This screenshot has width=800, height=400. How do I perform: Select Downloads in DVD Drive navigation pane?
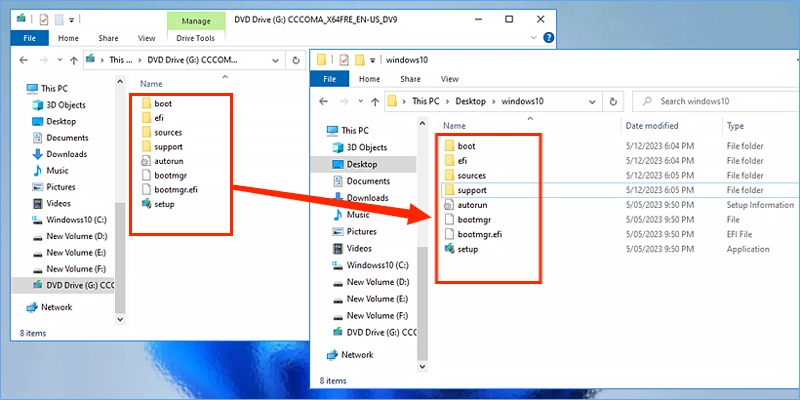(x=60, y=154)
